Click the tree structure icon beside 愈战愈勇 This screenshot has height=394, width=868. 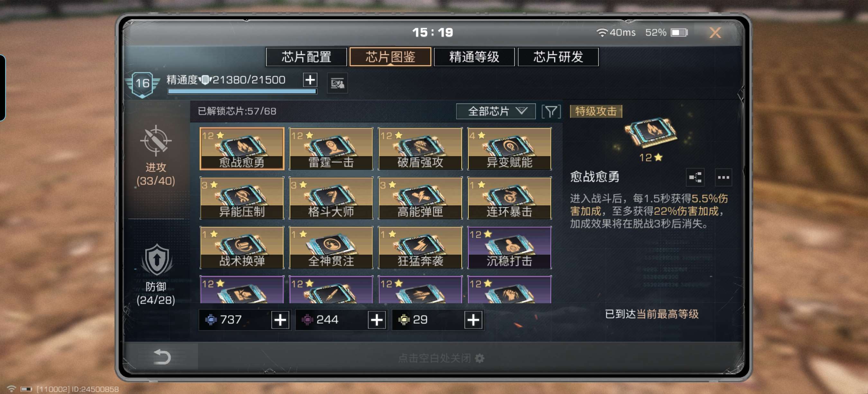click(695, 177)
